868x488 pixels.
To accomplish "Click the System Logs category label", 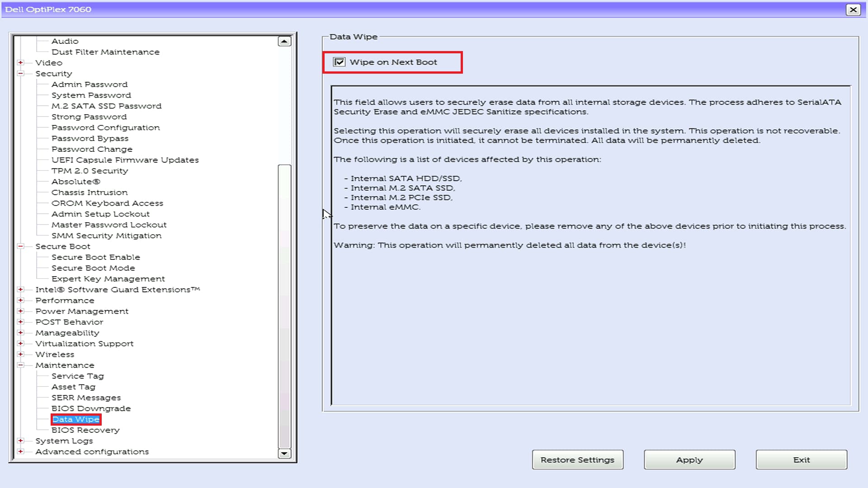I will [x=64, y=441].
